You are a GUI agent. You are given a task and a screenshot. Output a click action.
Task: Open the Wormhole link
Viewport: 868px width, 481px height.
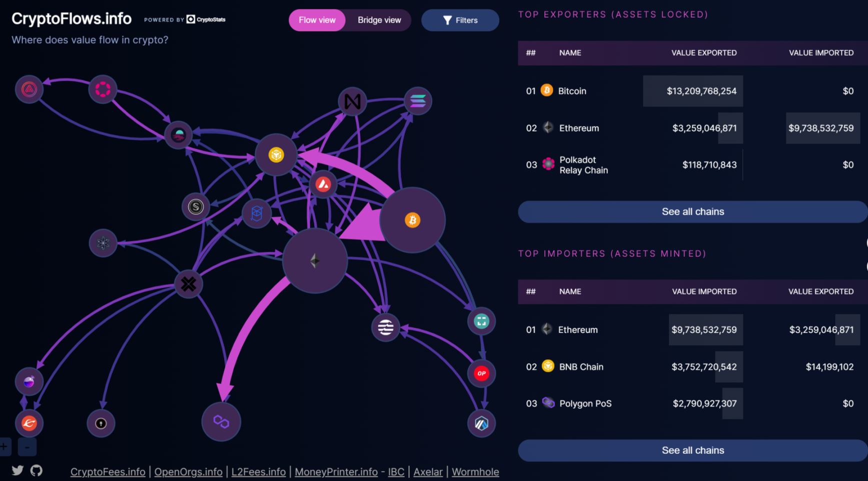475,471
